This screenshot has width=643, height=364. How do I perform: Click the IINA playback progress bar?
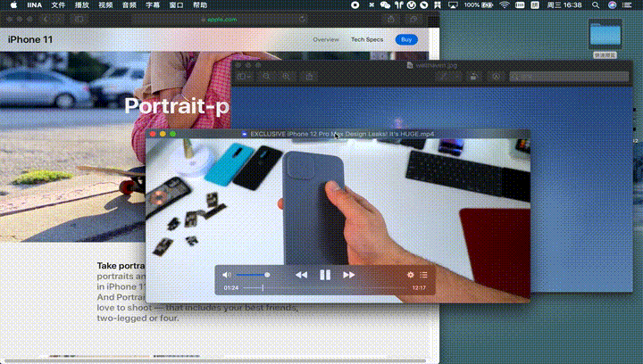(x=325, y=288)
